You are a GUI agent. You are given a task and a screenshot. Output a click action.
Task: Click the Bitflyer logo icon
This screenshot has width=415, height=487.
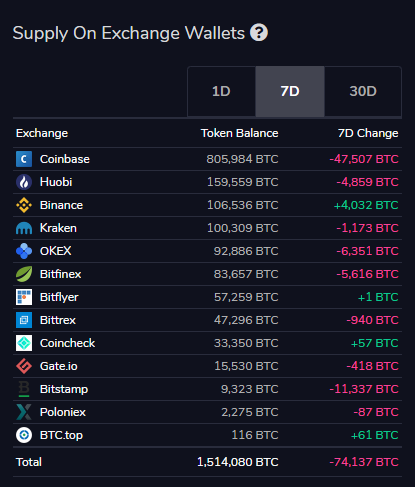click(24, 297)
